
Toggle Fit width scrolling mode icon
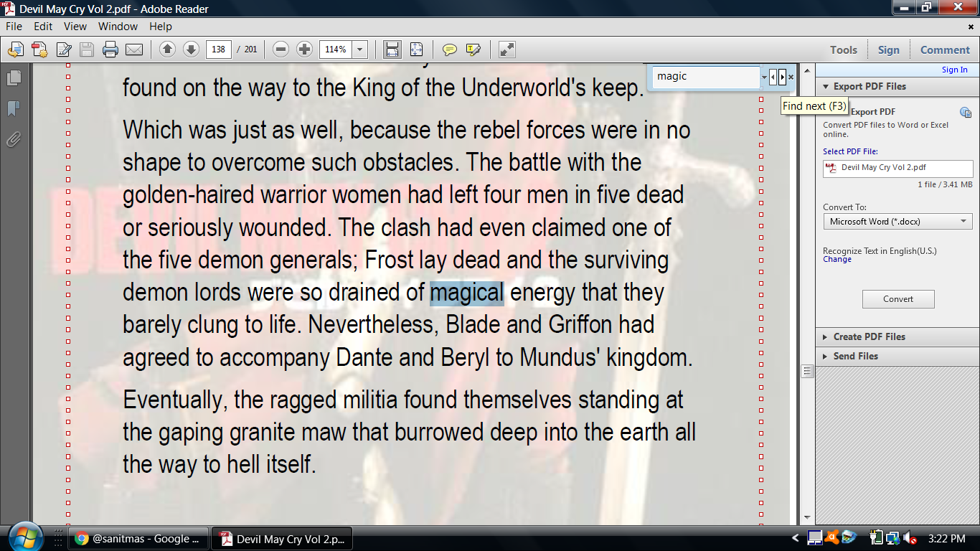(x=392, y=50)
